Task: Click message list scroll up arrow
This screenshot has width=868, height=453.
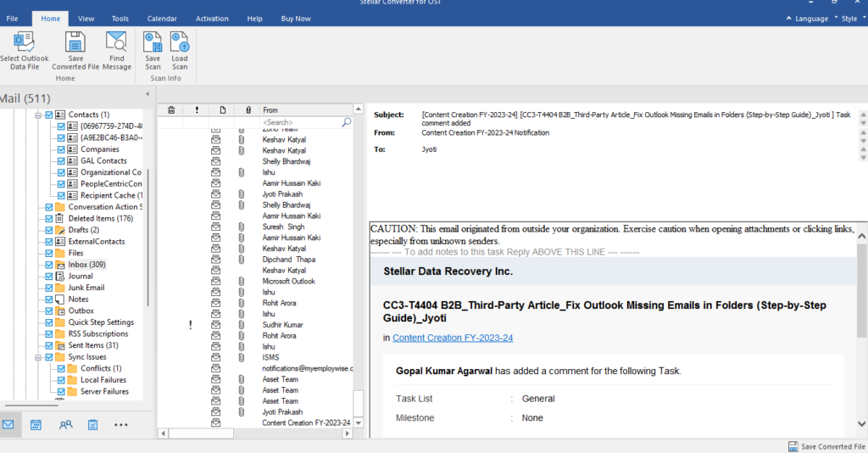Action: (x=359, y=109)
